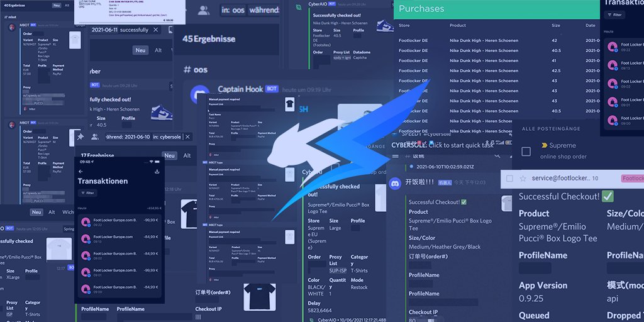644x322 pixels.
Task: Click the 'Store' column header in Purchases
Action: coord(404,25)
